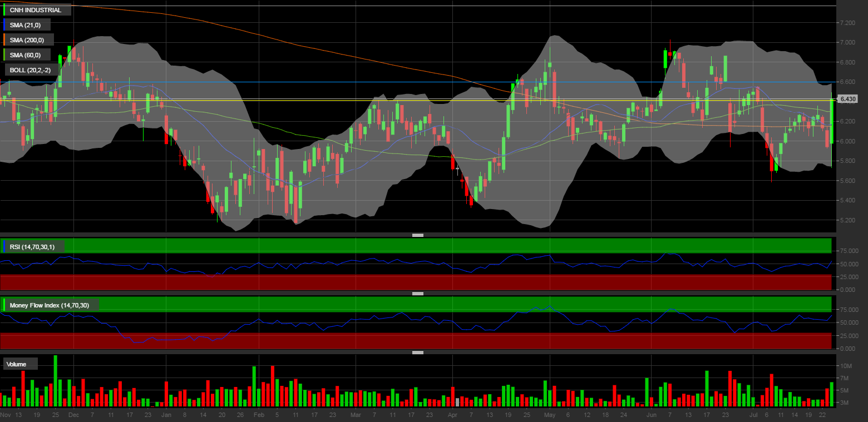Click the RSI 75.000 axis label

tap(849, 251)
